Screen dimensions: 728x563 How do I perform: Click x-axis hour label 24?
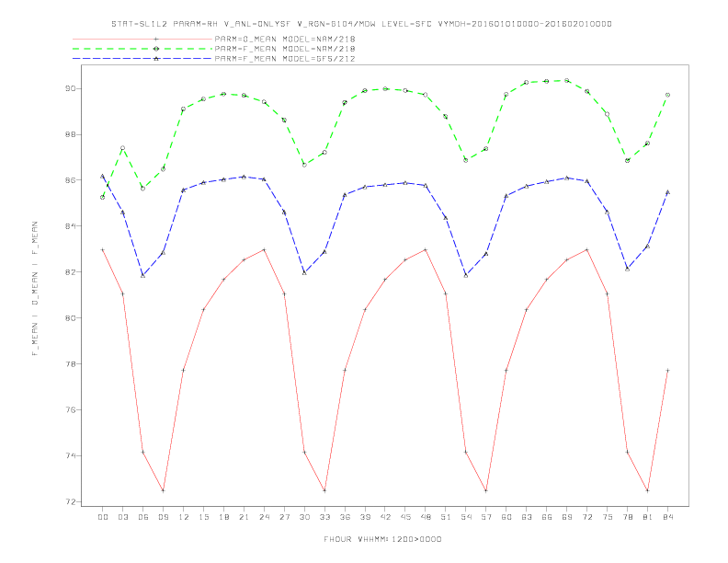(x=264, y=517)
